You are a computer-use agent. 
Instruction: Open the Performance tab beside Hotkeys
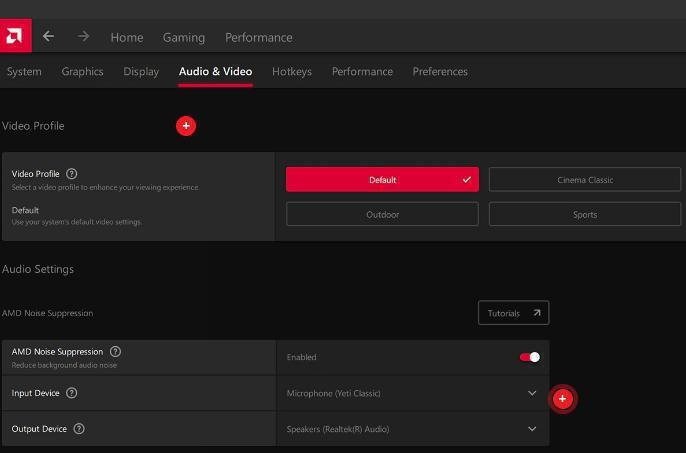(x=362, y=72)
